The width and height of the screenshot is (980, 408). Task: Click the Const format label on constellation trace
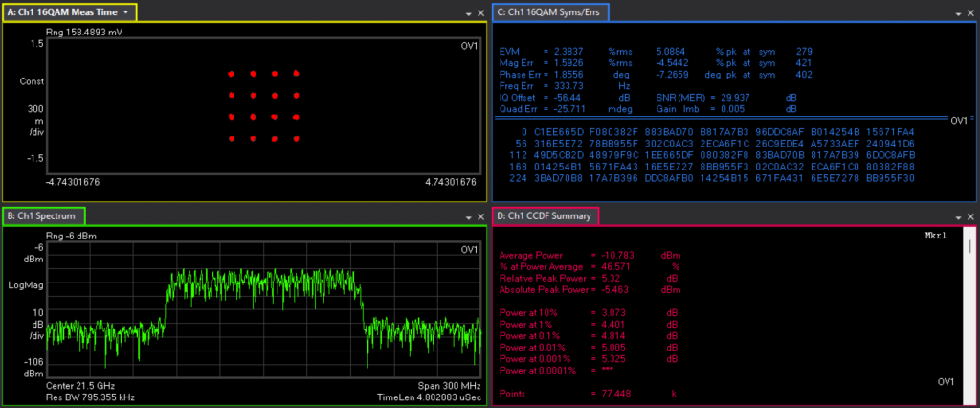click(x=32, y=81)
